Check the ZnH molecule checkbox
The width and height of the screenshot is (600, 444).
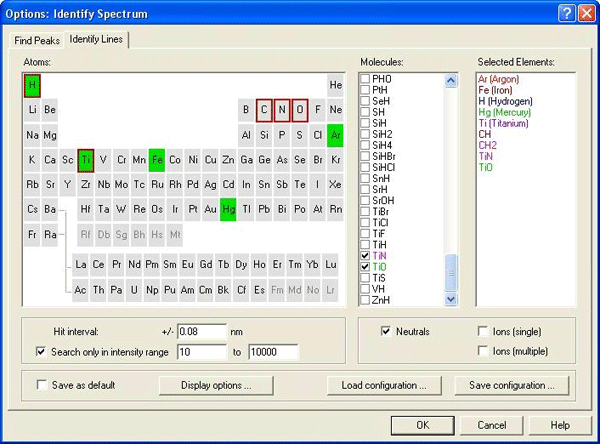click(365, 300)
